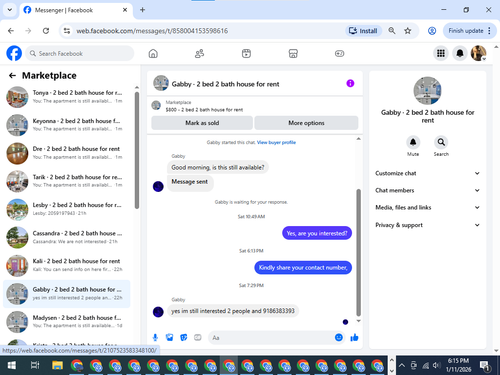Open the Facebook home logo

coord(14,53)
